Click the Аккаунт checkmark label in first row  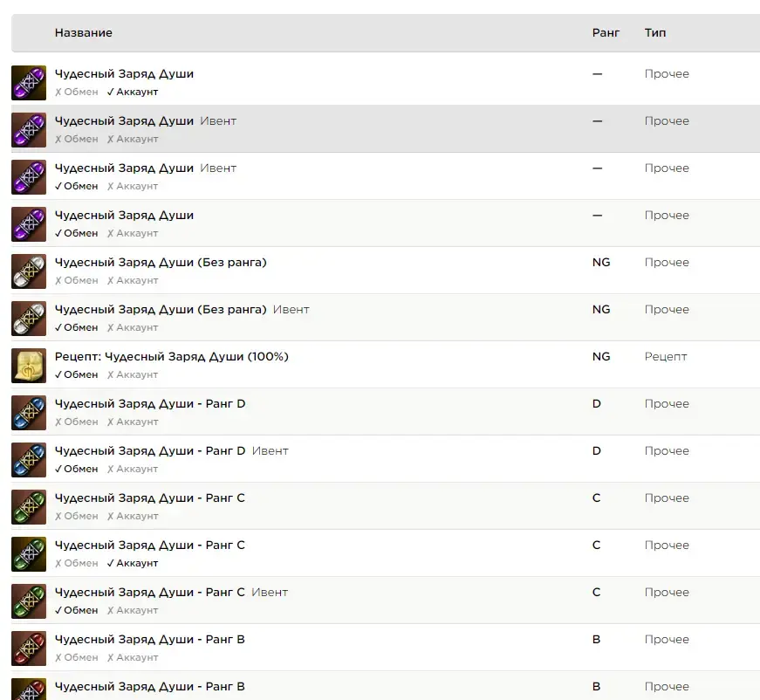pos(133,93)
